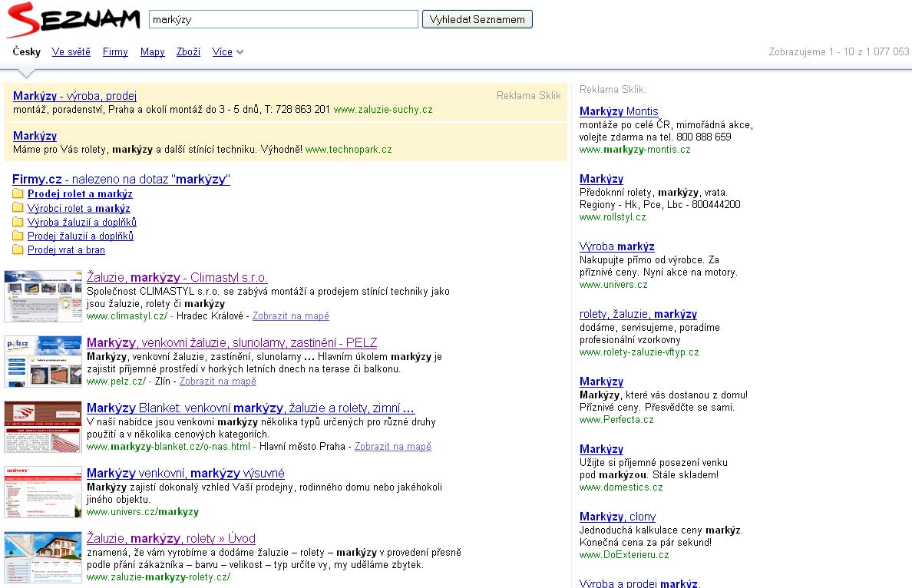Open Firmy.cz results for markýzy

click(121, 179)
